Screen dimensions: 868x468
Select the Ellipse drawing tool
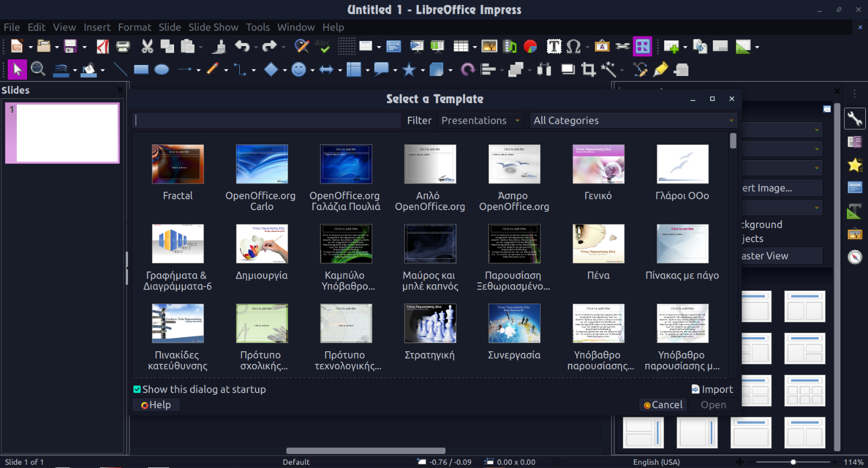pos(162,69)
